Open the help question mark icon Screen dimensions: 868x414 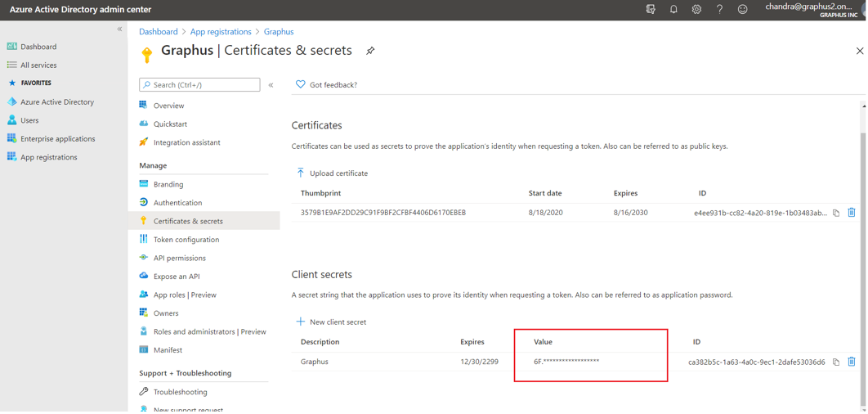pyautogui.click(x=719, y=10)
